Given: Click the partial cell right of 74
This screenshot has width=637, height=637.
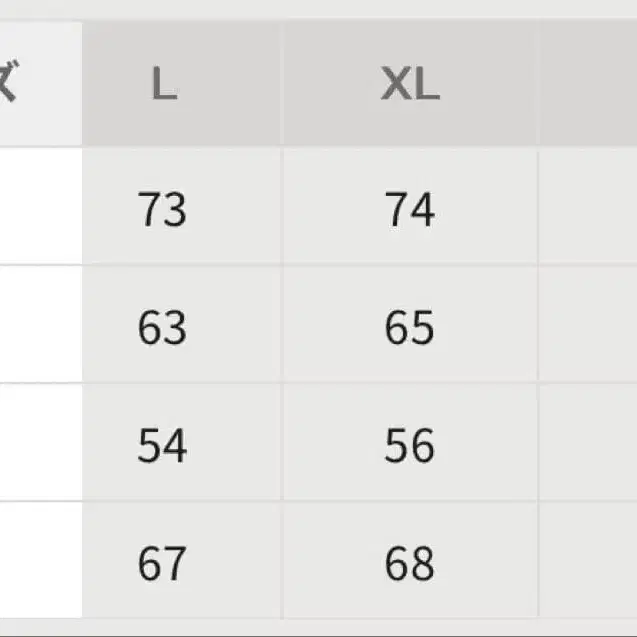Looking at the screenshot, I should (x=588, y=208).
